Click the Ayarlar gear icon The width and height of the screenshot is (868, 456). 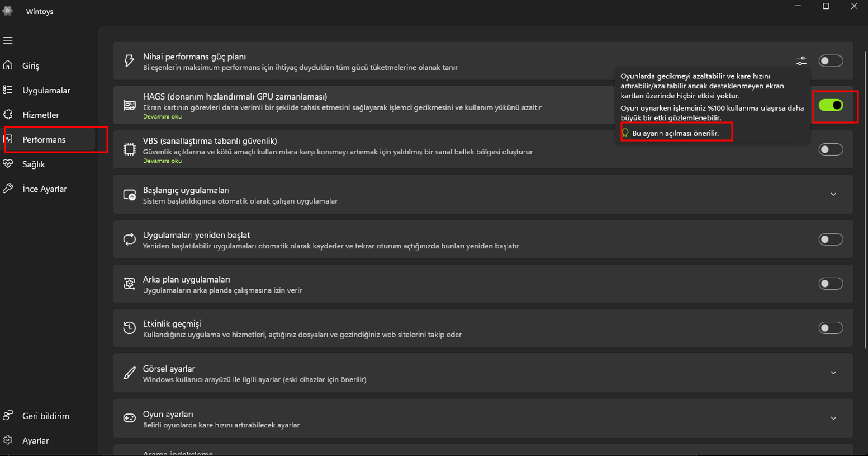(8, 440)
